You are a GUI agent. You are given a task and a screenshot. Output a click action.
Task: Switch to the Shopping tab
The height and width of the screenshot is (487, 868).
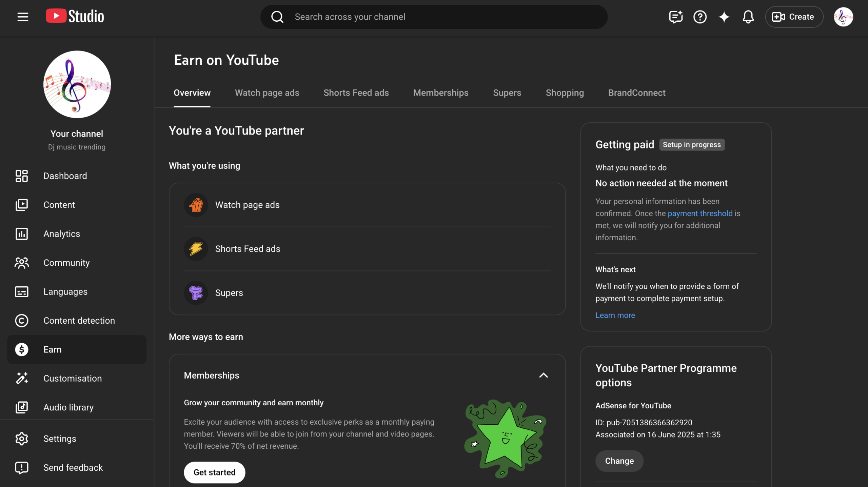pyautogui.click(x=565, y=93)
